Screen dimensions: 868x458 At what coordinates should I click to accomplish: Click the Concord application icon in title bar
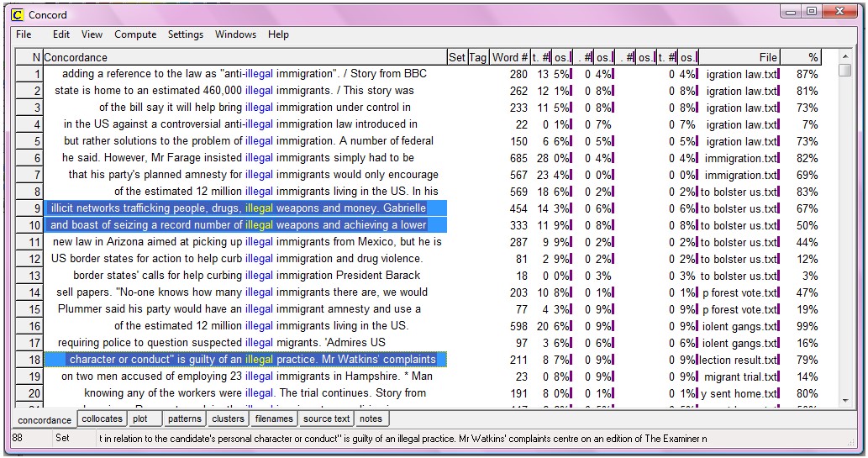(17, 14)
